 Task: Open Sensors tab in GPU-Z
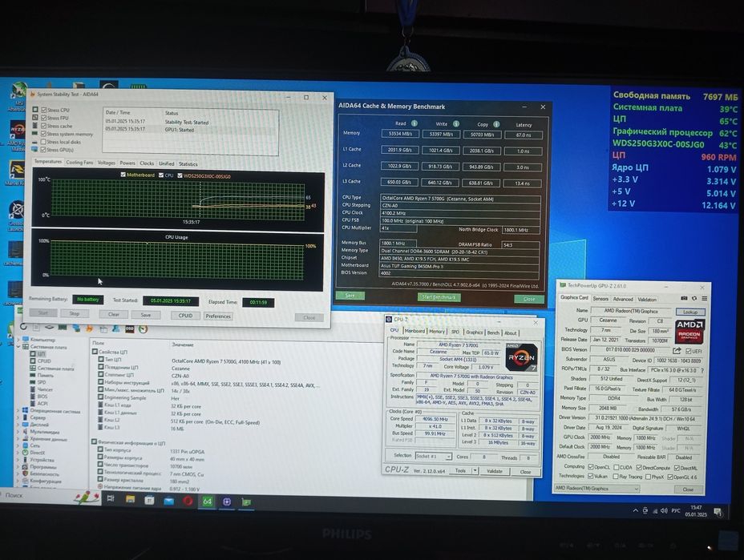600,299
